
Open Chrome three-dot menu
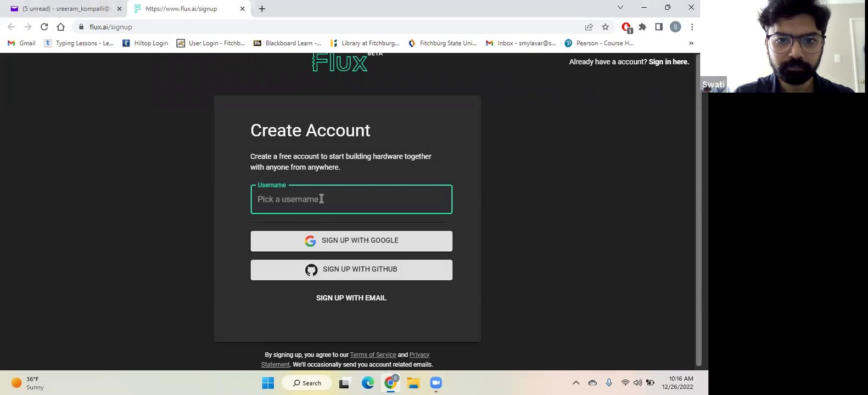point(692,27)
